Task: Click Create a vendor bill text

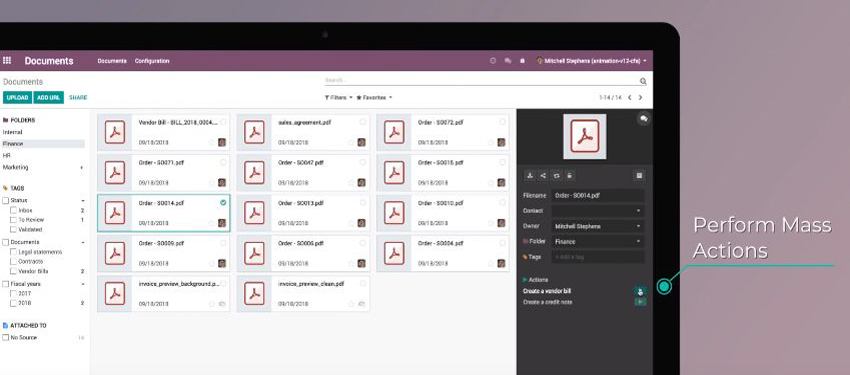Action: pyautogui.click(x=547, y=291)
